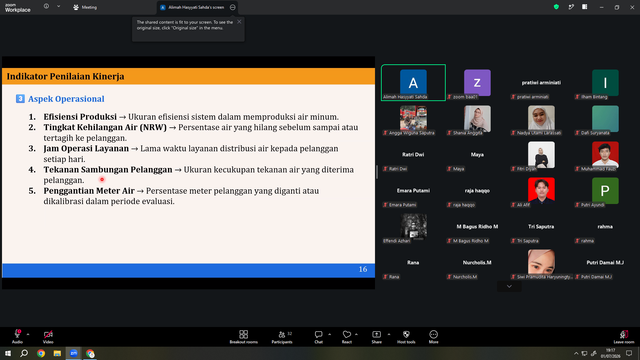640x360 pixels.
Task: Open Windows taskbar search
Action: [24, 353]
